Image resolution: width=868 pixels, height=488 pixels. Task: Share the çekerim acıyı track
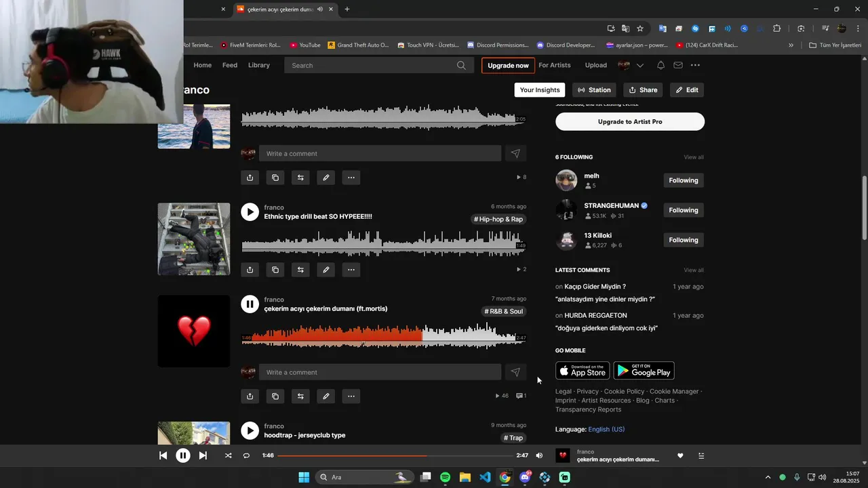click(250, 396)
